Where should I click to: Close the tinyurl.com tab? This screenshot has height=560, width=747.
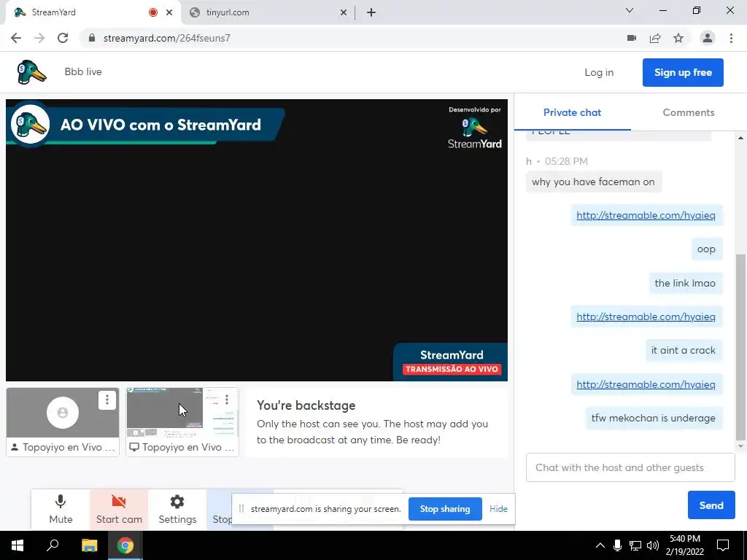pos(344,13)
